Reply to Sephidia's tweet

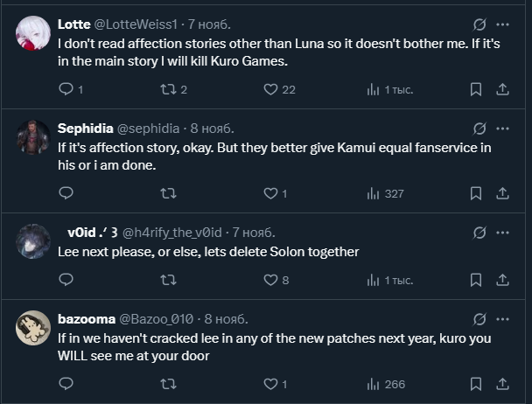[x=66, y=193]
